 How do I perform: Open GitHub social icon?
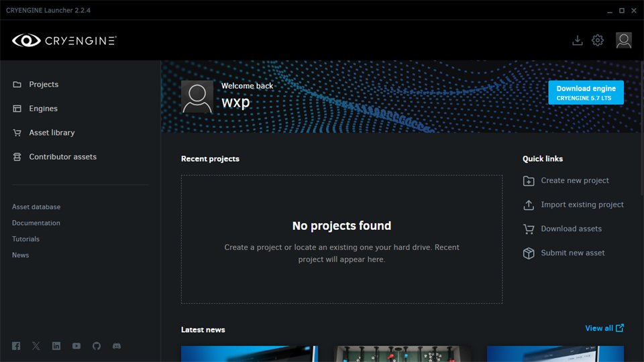[97, 346]
